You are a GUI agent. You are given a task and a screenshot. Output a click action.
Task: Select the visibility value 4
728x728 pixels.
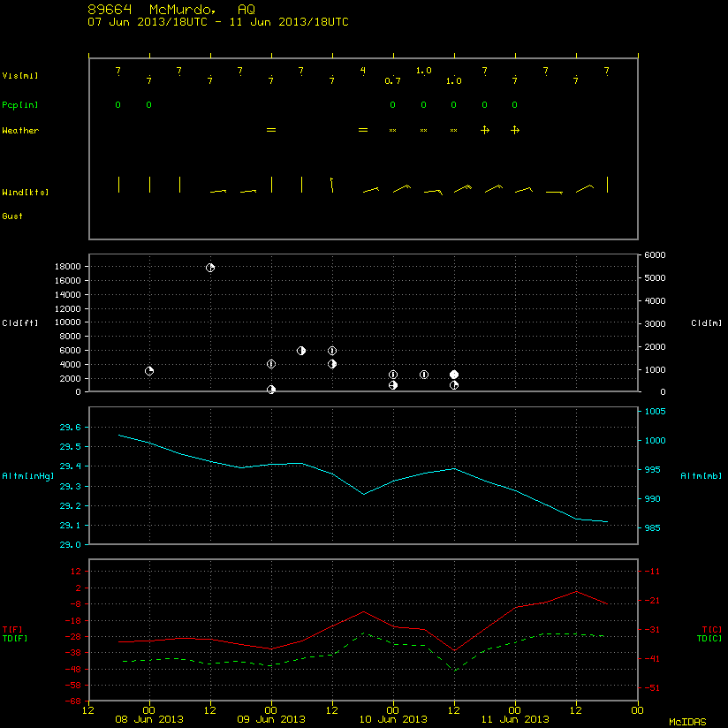coord(362,71)
